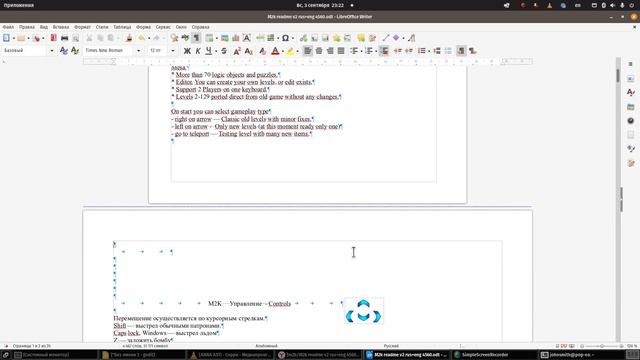Open the font name dropdown arrow
640x360 pixels.
(x=138, y=51)
